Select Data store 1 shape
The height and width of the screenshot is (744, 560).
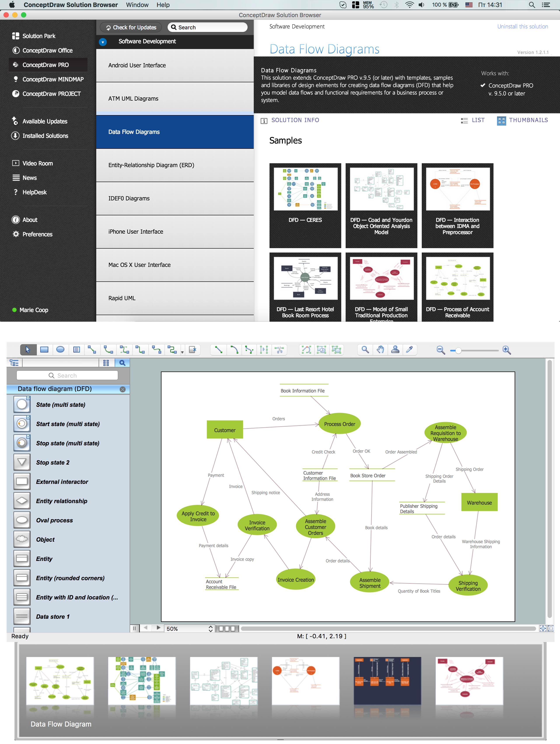(x=68, y=616)
